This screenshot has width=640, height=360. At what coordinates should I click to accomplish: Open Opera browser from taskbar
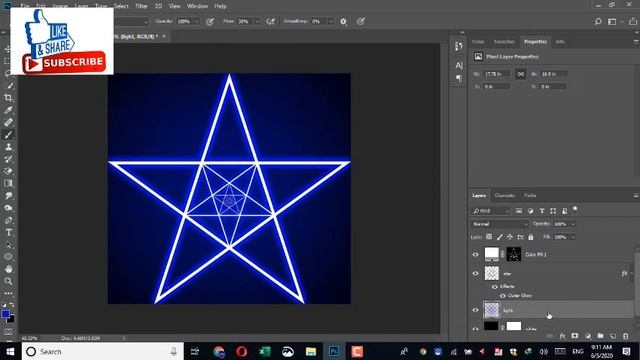tap(242, 351)
